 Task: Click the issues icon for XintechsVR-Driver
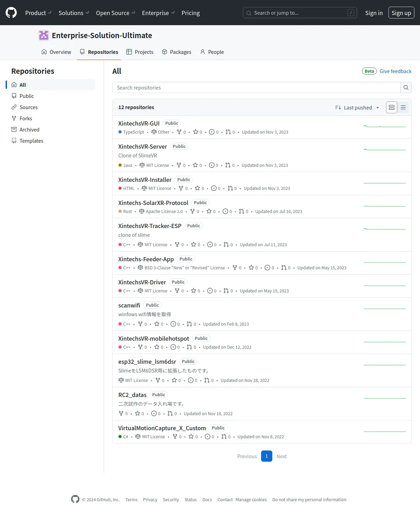[x=210, y=291]
